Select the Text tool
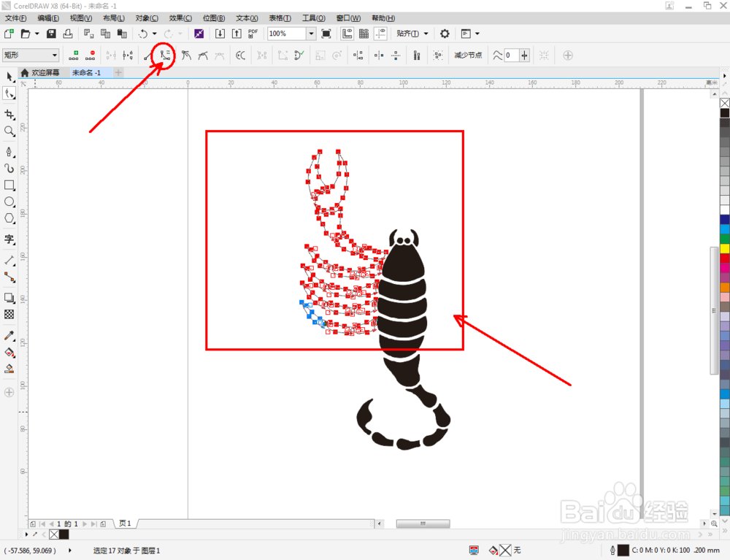 pos(9,239)
